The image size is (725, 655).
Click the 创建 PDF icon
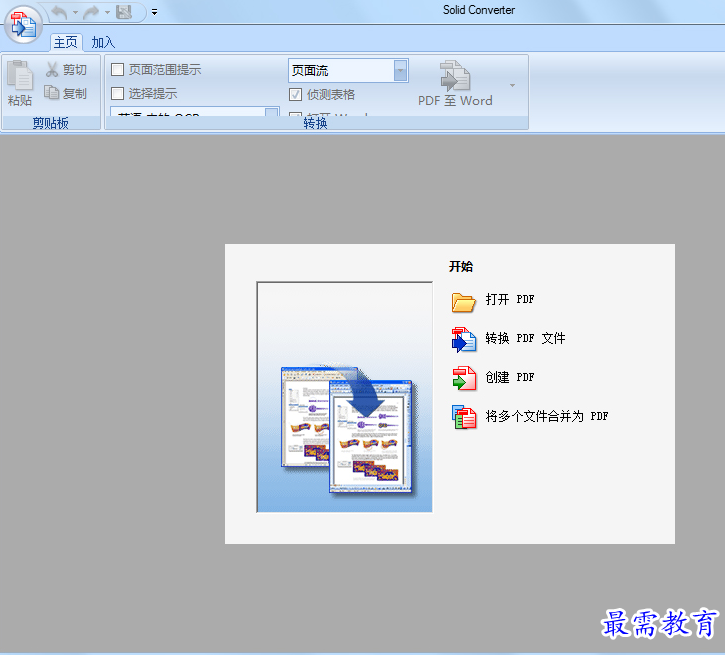(x=464, y=379)
